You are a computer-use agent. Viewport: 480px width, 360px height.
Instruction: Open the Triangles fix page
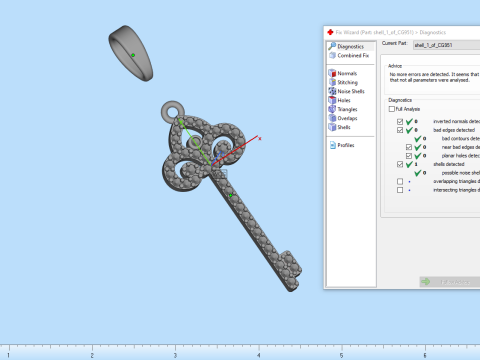click(343, 109)
